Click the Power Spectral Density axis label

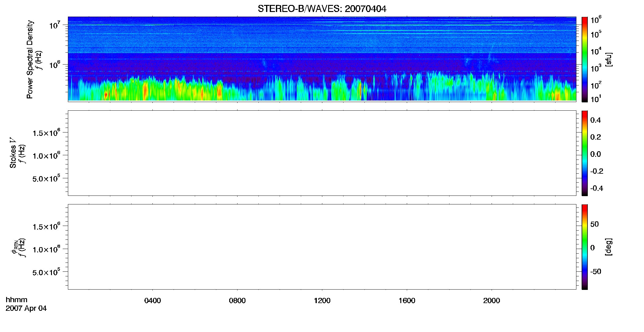pyautogui.click(x=30, y=59)
